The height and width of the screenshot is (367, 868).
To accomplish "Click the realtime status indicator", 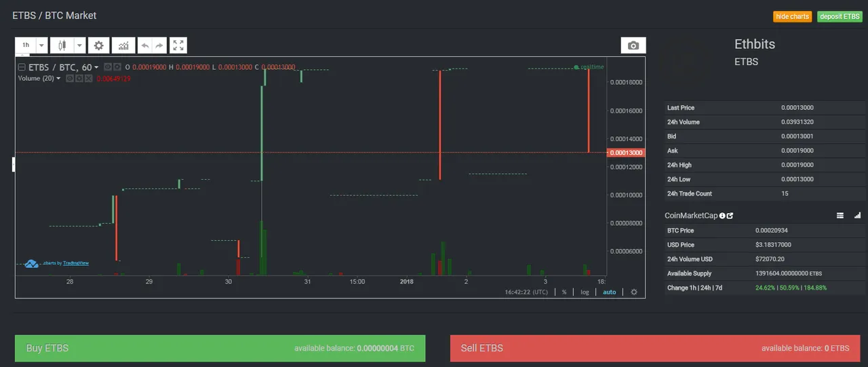I will (x=588, y=67).
